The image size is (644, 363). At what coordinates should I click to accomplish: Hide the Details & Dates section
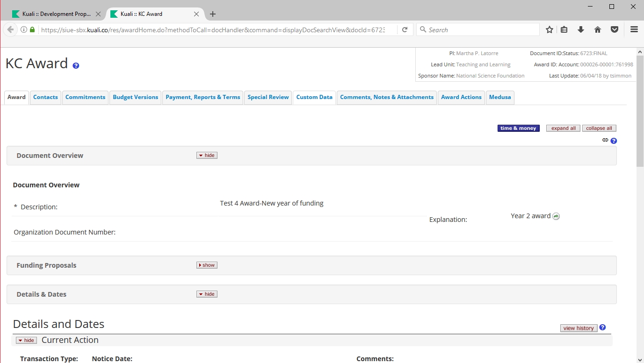coord(207,294)
